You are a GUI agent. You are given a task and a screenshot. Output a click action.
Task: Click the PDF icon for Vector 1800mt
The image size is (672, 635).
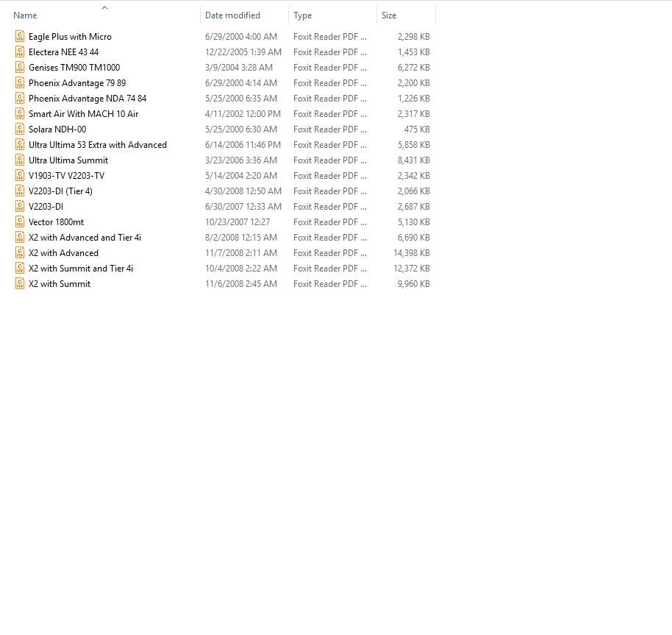tap(20, 221)
